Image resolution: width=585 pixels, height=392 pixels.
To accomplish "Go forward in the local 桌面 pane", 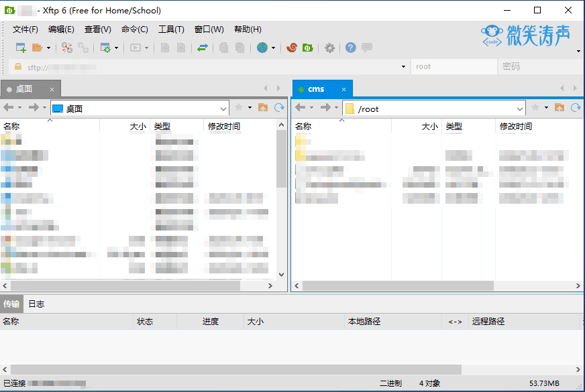I will 34,108.
